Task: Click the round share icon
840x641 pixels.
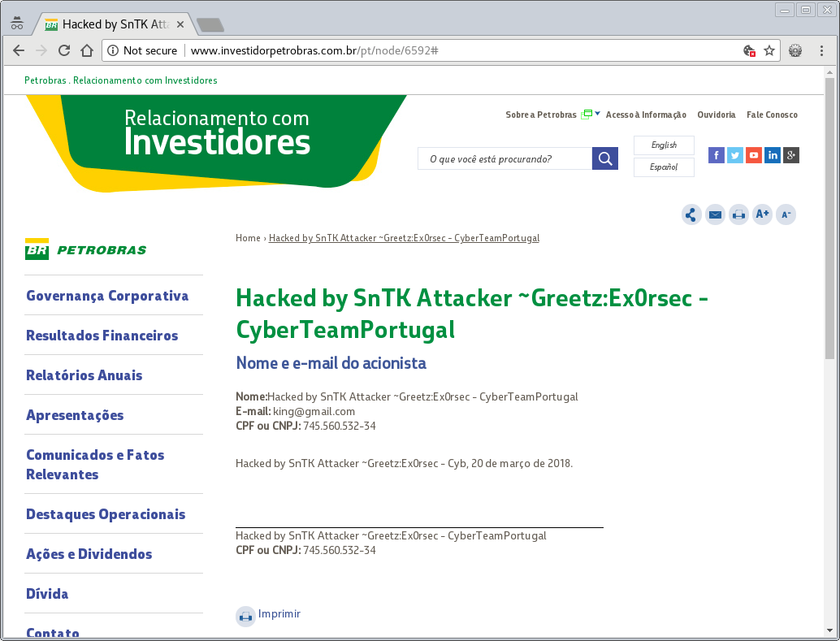Action: point(691,215)
